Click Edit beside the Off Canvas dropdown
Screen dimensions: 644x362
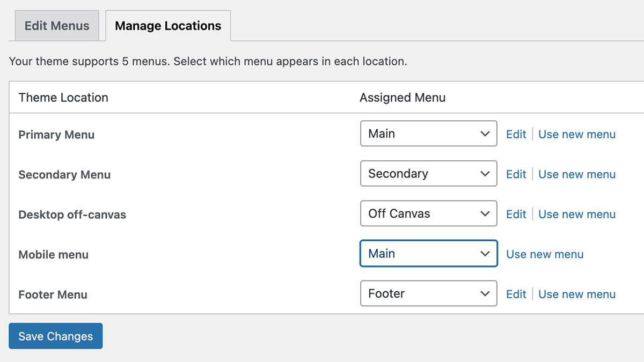click(x=516, y=214)
